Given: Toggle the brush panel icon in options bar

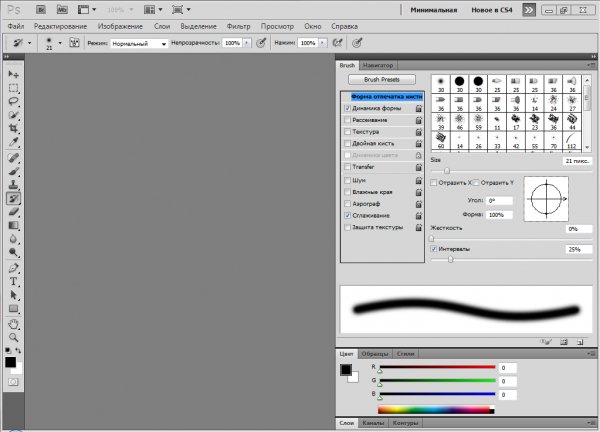Looking at the screenshot, I should [x=74, y=43].
